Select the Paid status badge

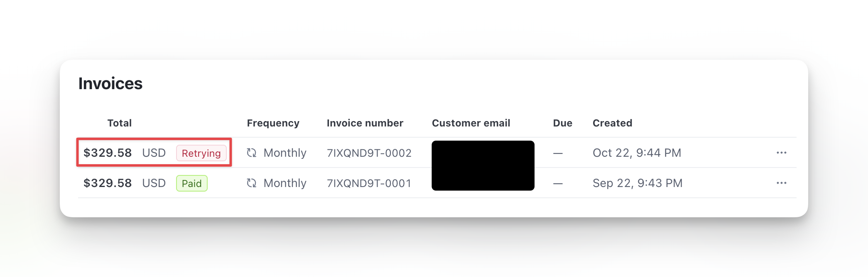(x=191, y=183)
